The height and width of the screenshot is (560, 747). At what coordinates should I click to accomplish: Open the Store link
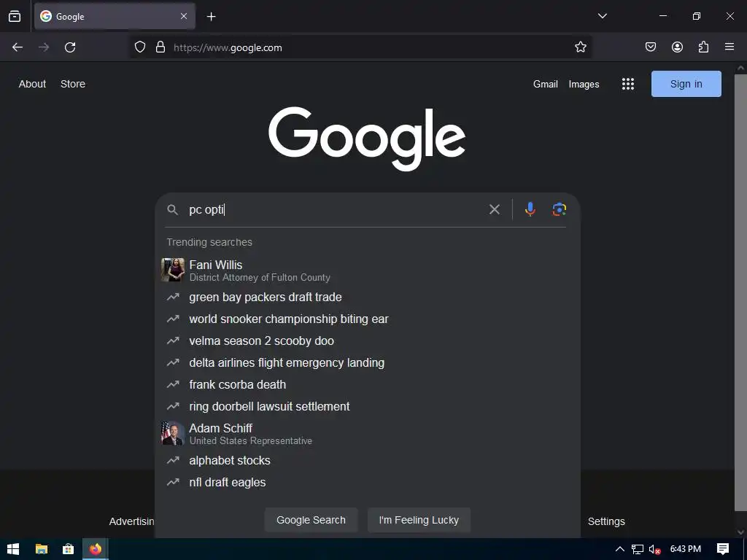[73, 84]
